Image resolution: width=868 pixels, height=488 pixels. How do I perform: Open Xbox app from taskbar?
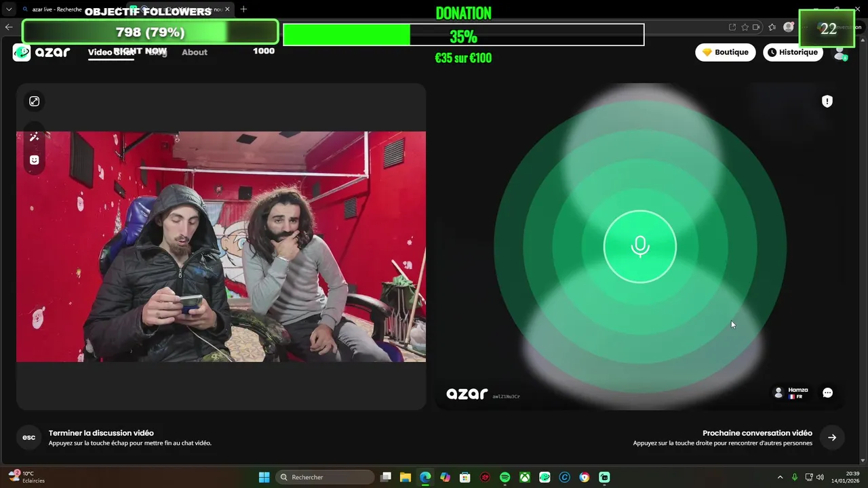coord(525,477)
